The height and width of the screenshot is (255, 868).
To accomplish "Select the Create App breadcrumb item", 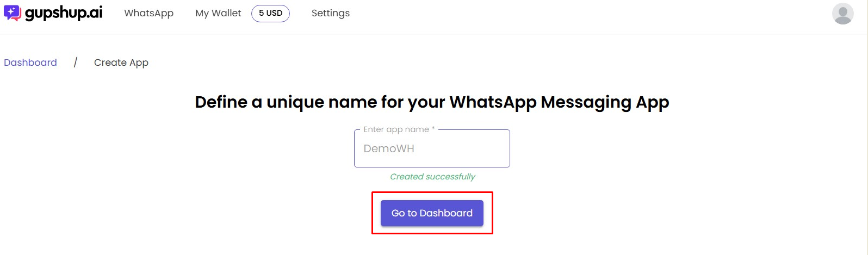I will tap(121, 63).
